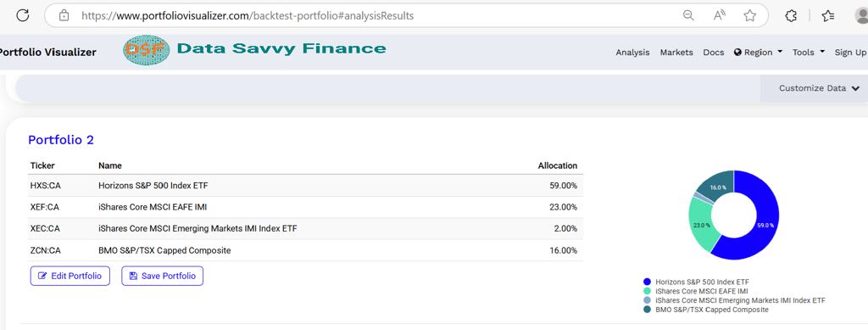The height and width of the screenshot is (330, 868).
Task: Open the Favorites list icon
Action: point(828,15)
